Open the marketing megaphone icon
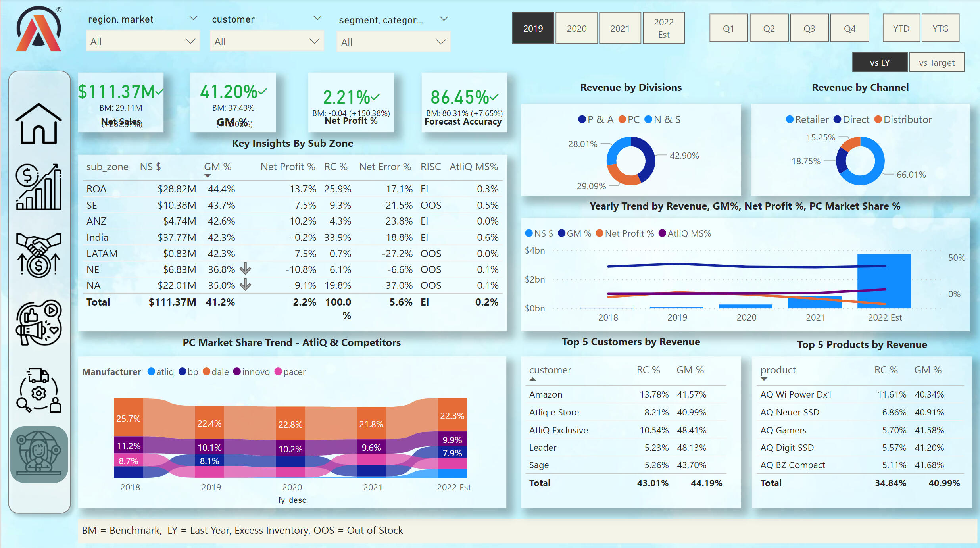This screenshot has width=980, height=548. (38, 322)
